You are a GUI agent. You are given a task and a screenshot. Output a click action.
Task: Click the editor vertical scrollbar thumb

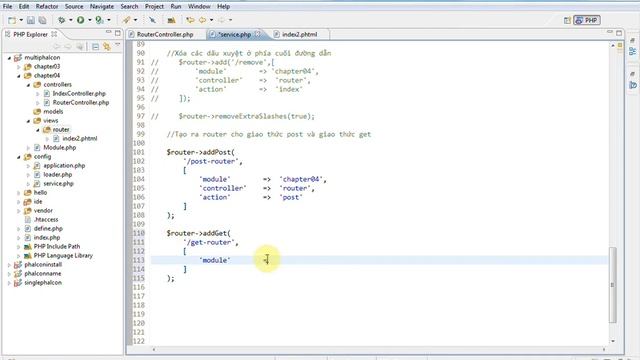[x=612, y=285]
